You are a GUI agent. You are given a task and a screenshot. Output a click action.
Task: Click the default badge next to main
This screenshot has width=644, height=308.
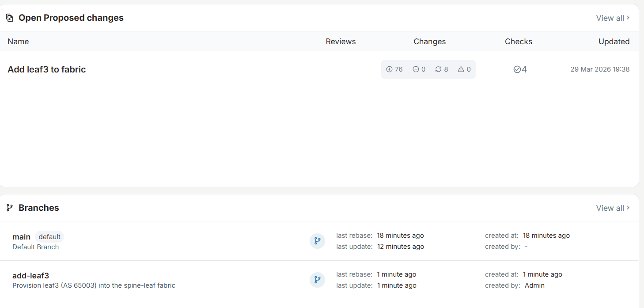49,236
